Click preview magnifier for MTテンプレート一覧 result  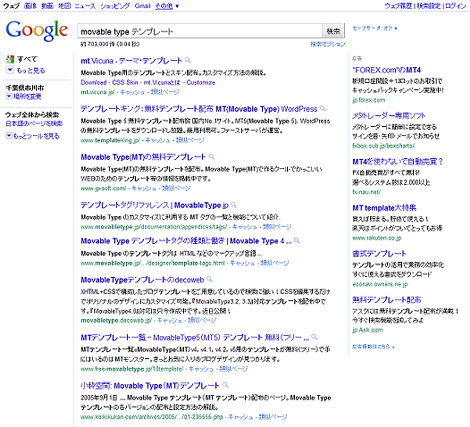[x=314, y=337]
